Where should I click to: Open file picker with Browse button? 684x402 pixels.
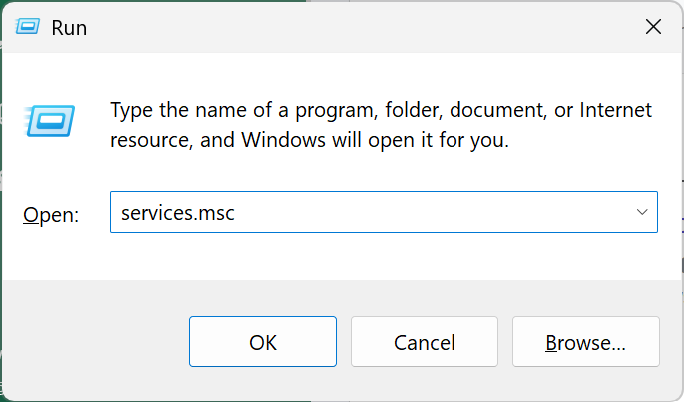585,342
